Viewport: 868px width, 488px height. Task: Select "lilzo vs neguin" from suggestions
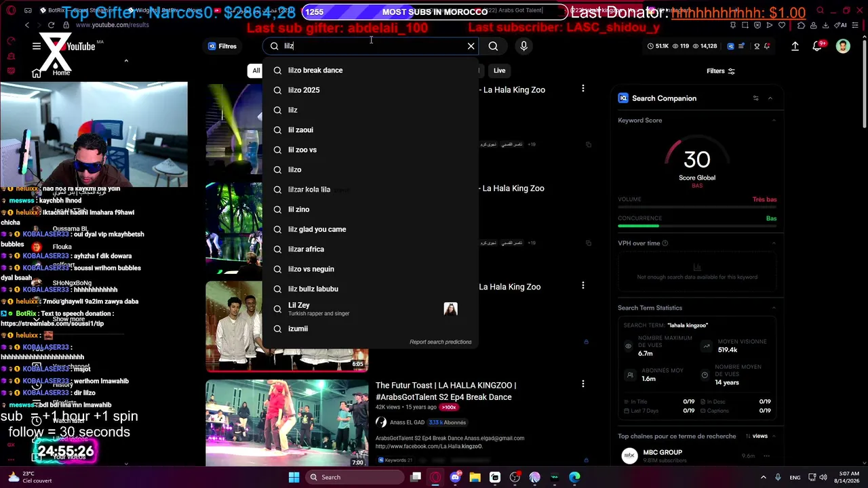click(x=370, y=269)
